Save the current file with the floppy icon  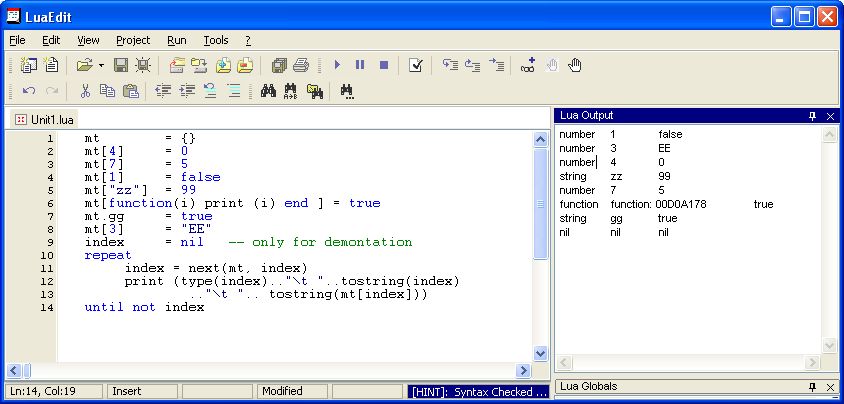click(121, 66)
